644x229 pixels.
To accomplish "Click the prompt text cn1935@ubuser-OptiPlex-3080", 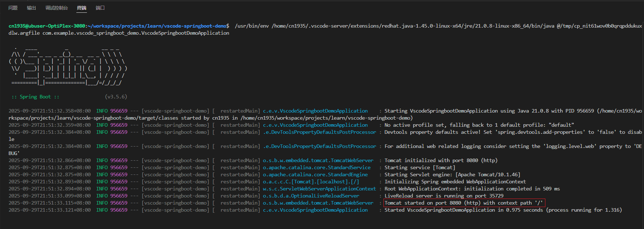I will pyautogui.click(x=47, y=26).
